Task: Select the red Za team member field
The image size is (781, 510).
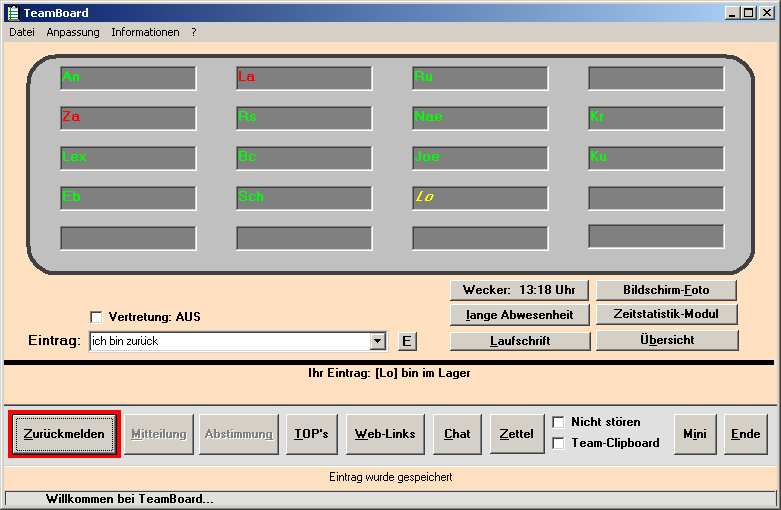Action: [128, 118]
